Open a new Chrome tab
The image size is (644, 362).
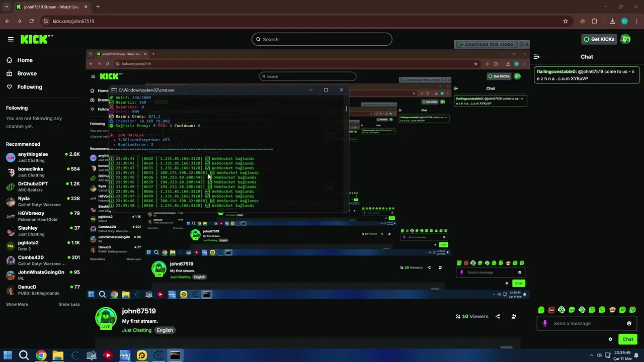click(x=98, y=7)
